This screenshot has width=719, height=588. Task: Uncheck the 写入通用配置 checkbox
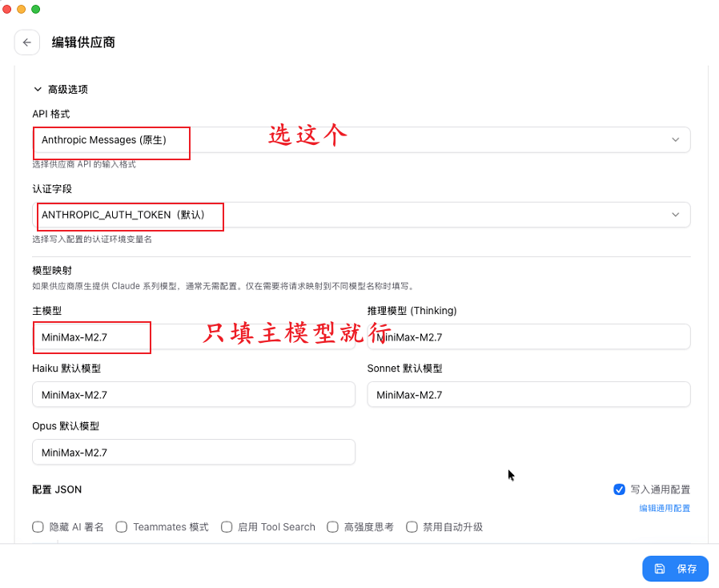pos(619,489)
